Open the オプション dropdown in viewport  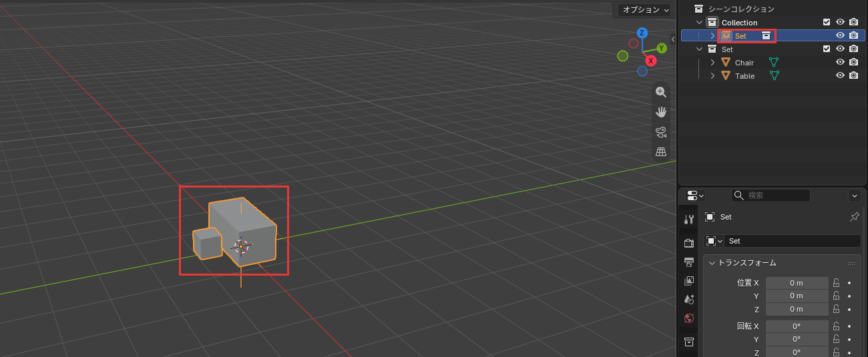point(644,9)
